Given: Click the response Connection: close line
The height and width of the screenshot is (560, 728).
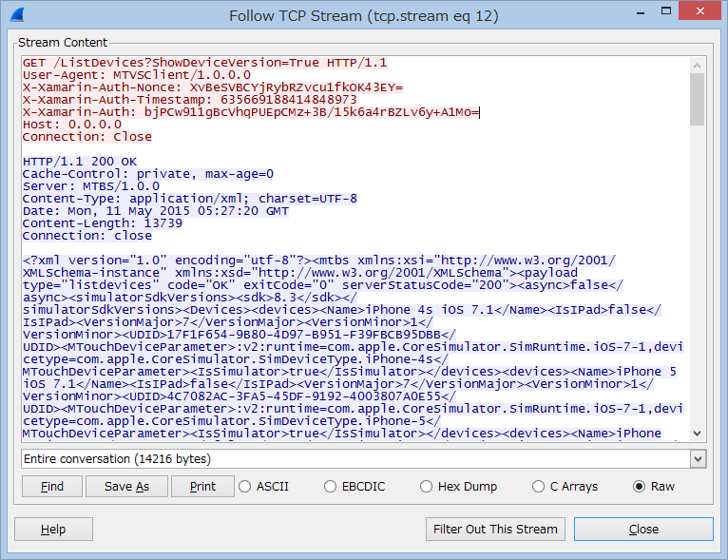Looking at the screenshot, I should (x=87, y=236).
